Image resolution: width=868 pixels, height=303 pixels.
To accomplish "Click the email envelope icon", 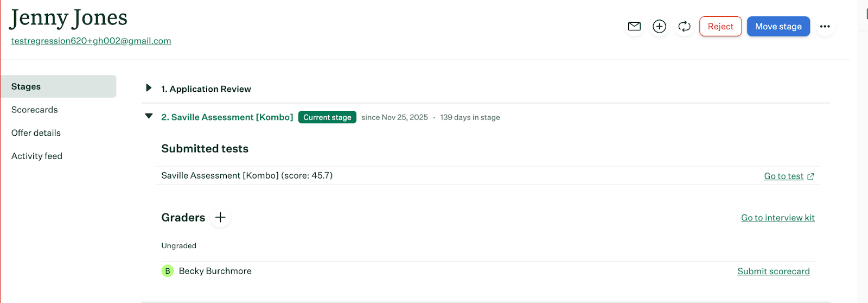I will click(634, 26).
